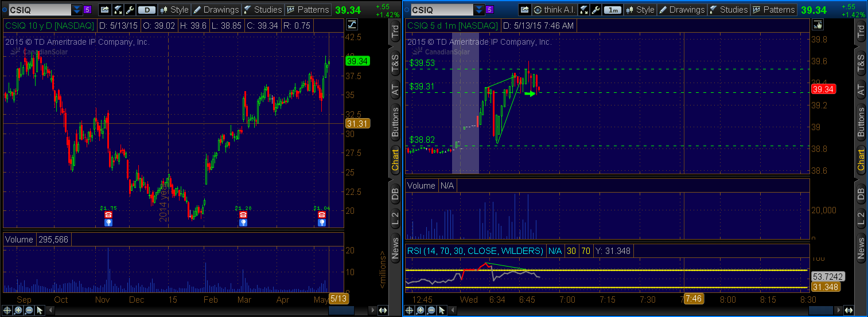Open News sidebar tab in right chart
868x317 pixels.
[861, 248]
